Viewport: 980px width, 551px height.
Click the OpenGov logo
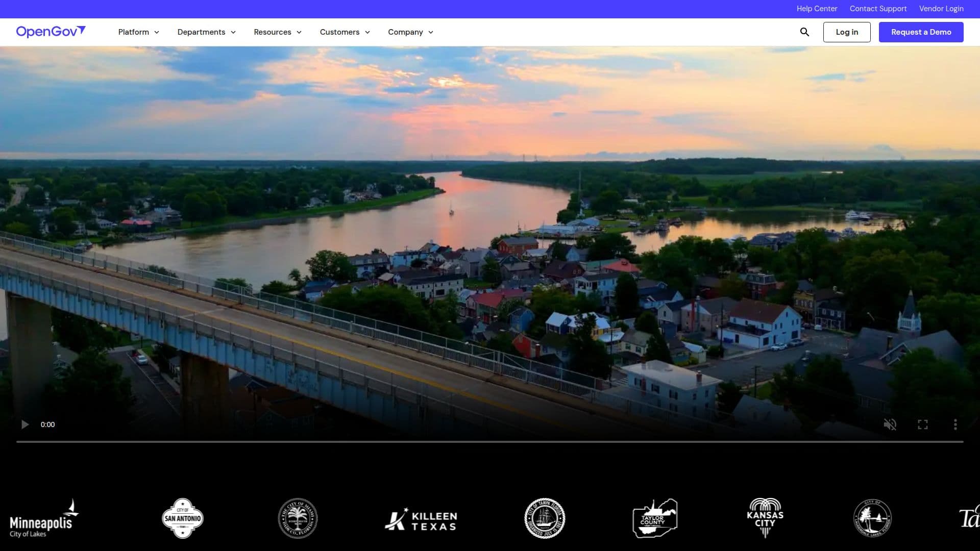(x=51, y=32)
